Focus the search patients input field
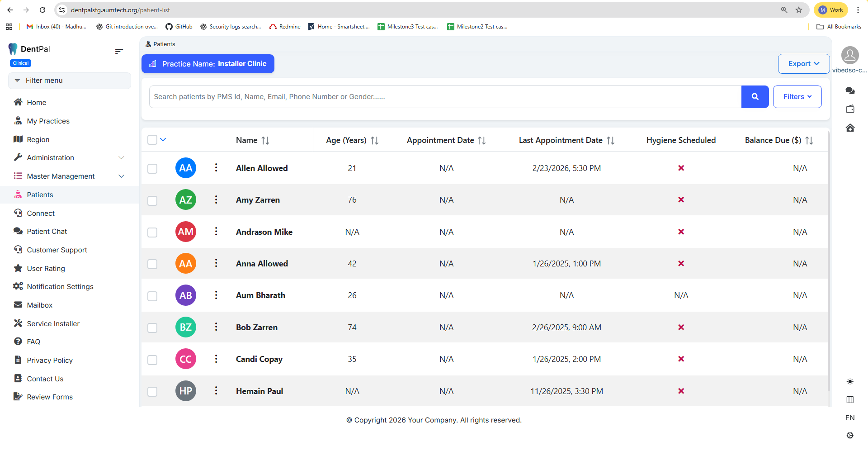 tap(445, 97)
